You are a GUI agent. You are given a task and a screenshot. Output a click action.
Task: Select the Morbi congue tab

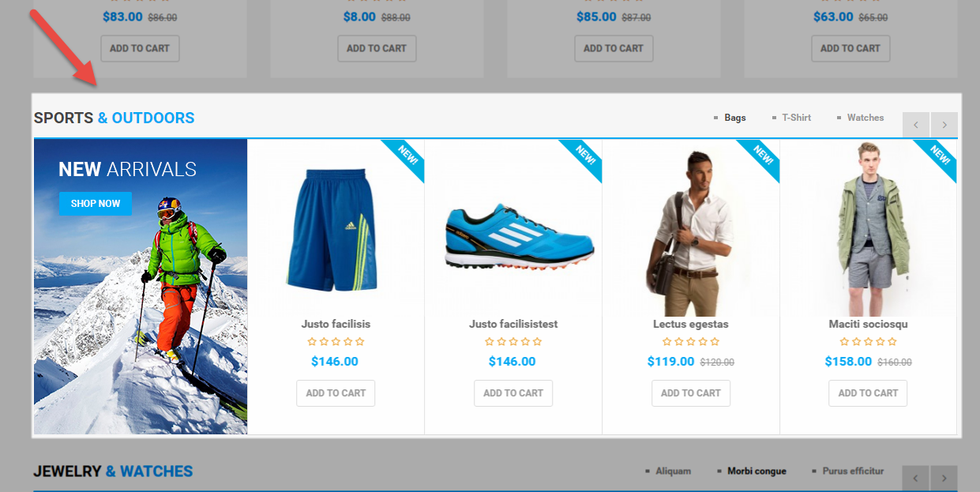(757, 471)
